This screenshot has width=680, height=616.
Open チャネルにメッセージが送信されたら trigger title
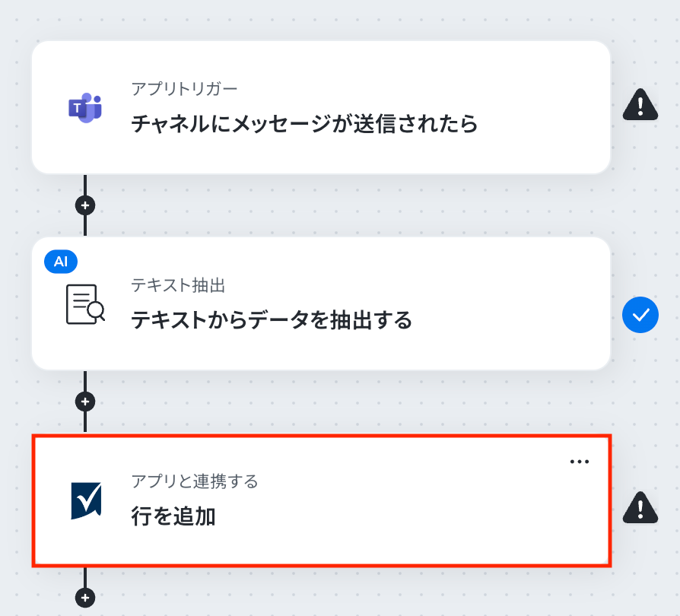pos(304,124)
